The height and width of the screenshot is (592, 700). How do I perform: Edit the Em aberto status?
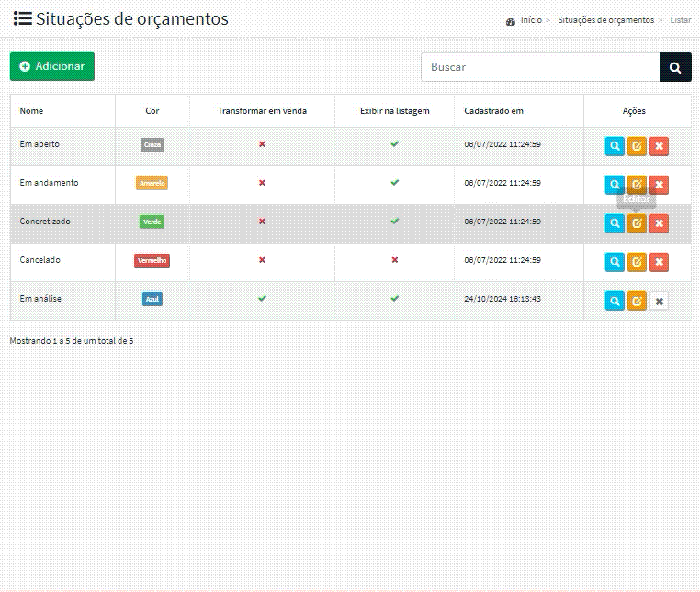(637, 146)
